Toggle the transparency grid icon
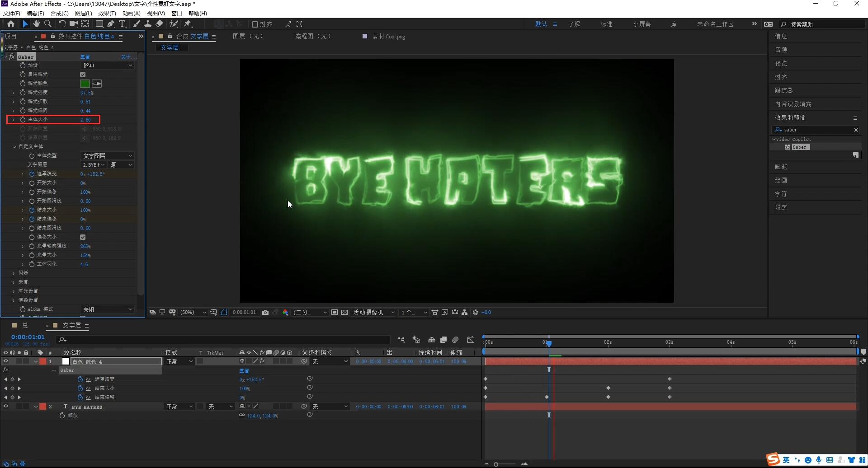Viewport: 868px width, 468px height. point(344,312)
